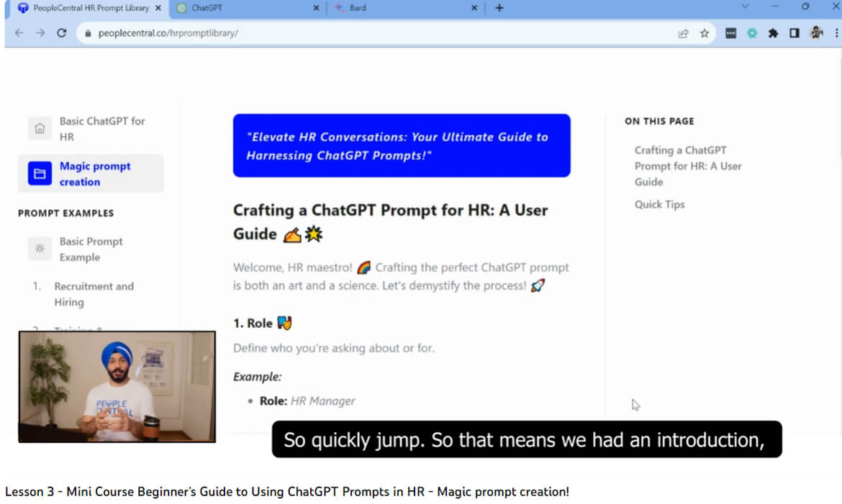842x504 pixels.
Task: Click the 'Welcome, HR maestro!' intro paragraph
Action: click(401, 276)
